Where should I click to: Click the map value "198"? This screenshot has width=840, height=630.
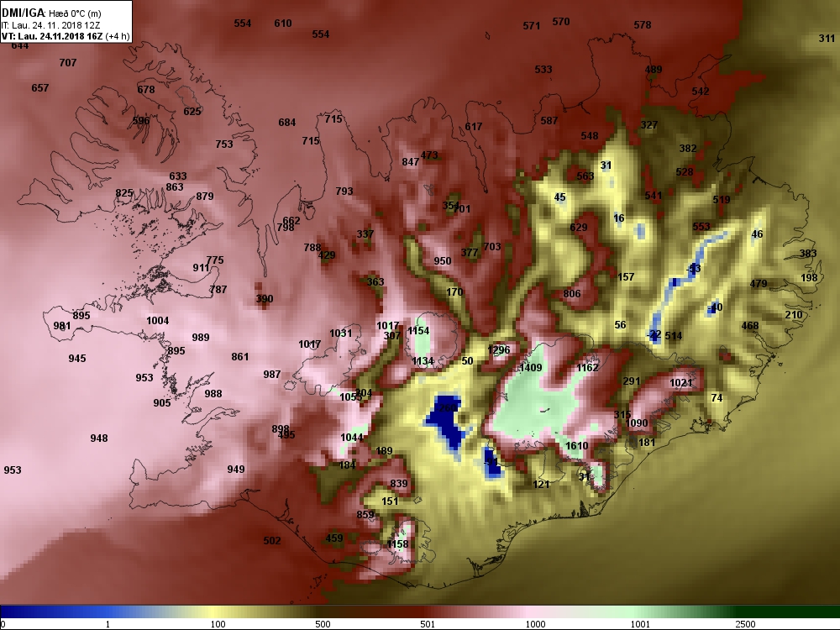click(x=809, y=277)
